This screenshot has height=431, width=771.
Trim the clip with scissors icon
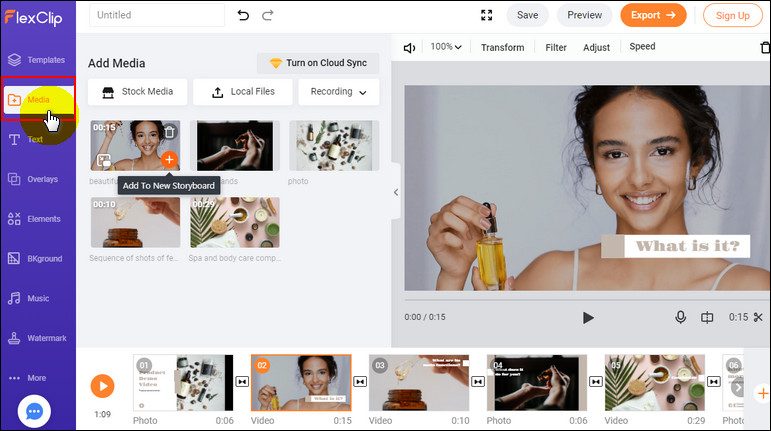(x=758, y=317)
